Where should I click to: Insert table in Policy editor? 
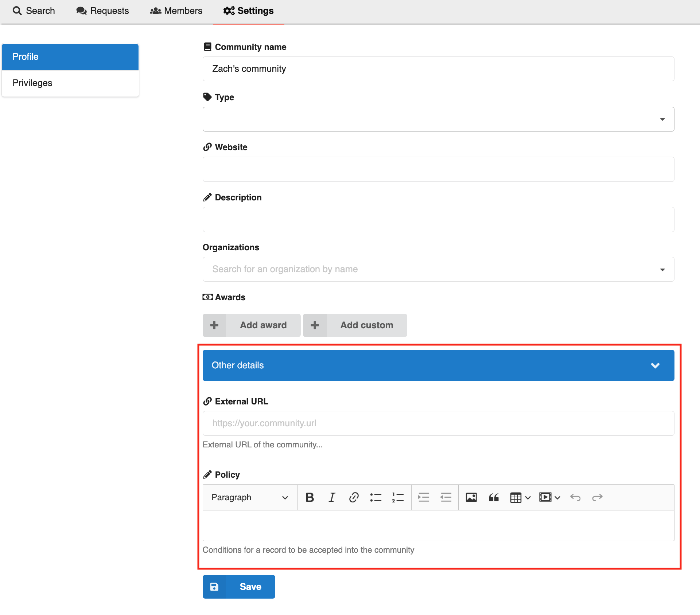pyautogui.click(x=516, y=497)
